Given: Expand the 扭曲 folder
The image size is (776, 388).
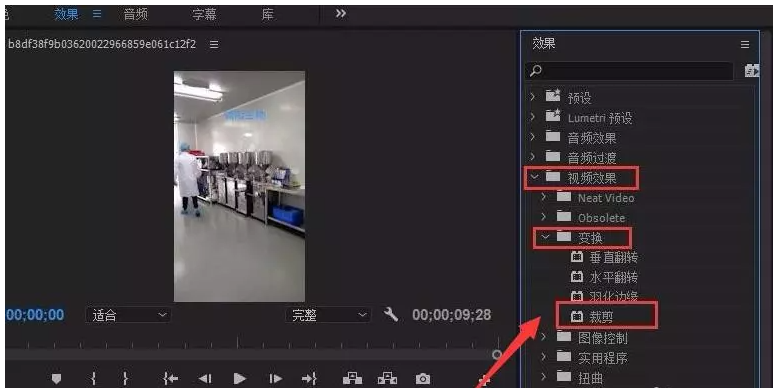Looking at the screenshot, I should [x=544, y=378].
